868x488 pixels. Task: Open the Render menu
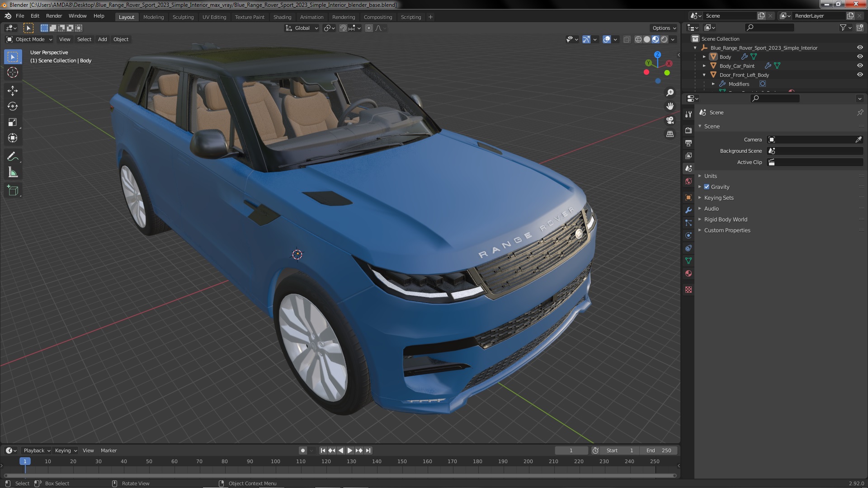(54, 16)
